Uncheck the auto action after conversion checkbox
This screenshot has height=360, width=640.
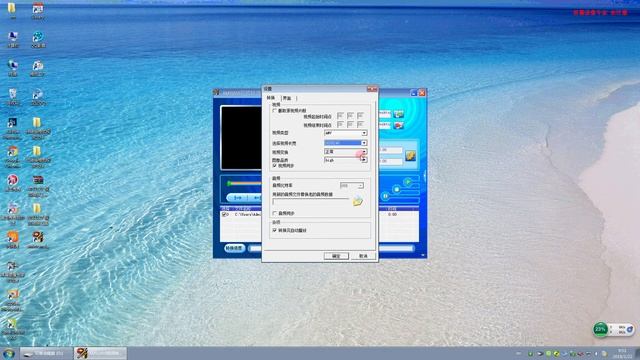275,230
